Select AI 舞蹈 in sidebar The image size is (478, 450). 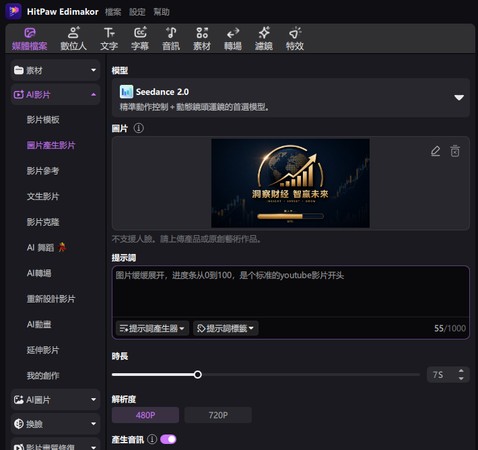pos(47,247)
